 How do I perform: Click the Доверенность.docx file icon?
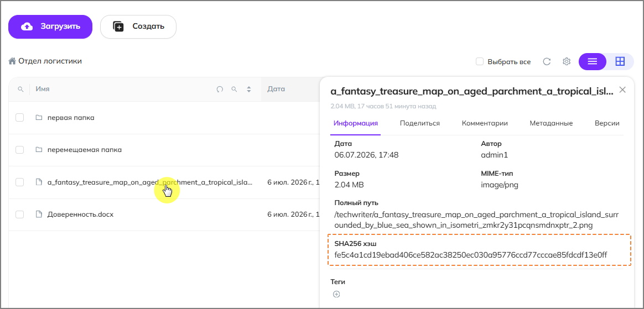[39, 214]
